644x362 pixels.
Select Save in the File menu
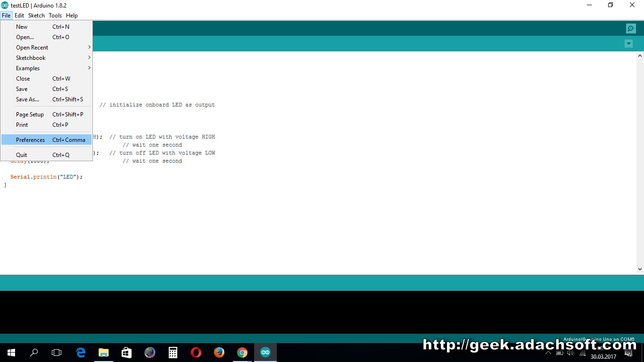pyautogui.click(x=46, y=89)
